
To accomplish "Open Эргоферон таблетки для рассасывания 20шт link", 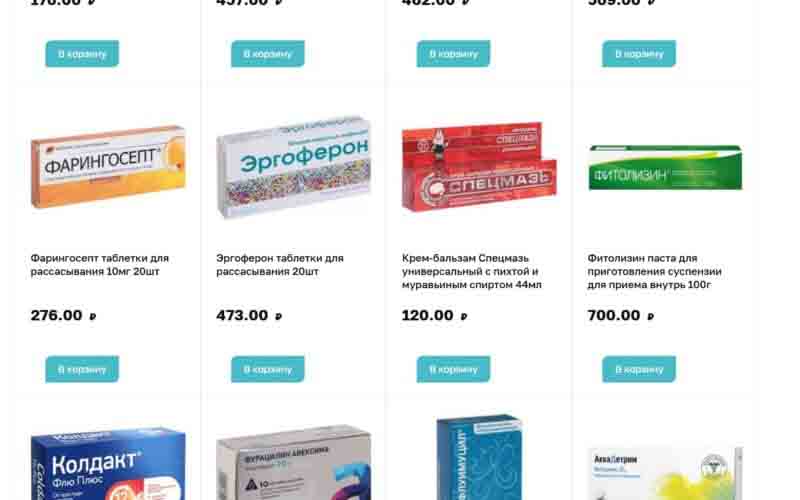I will [x=280, y=265].
